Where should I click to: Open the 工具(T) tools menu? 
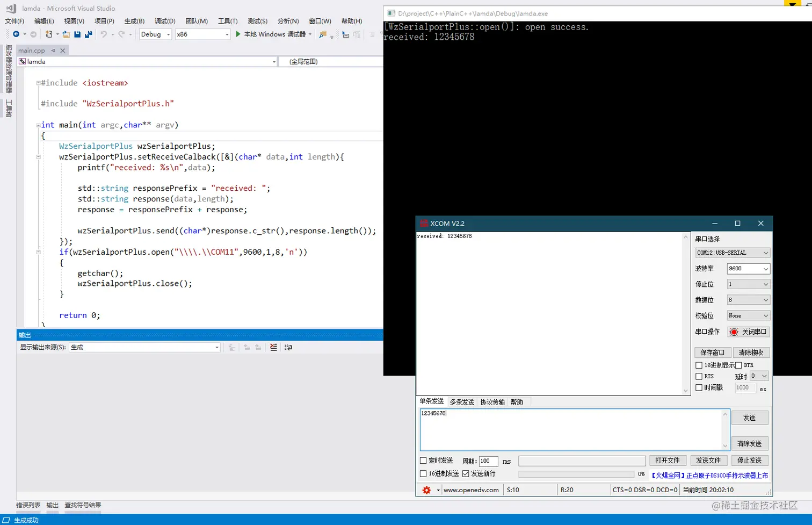click(228, 21)
